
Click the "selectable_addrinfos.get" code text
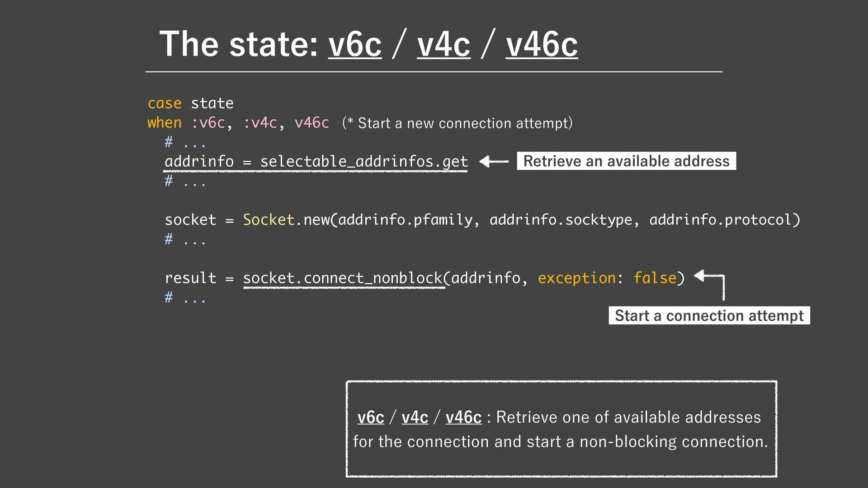pos(364,161)
